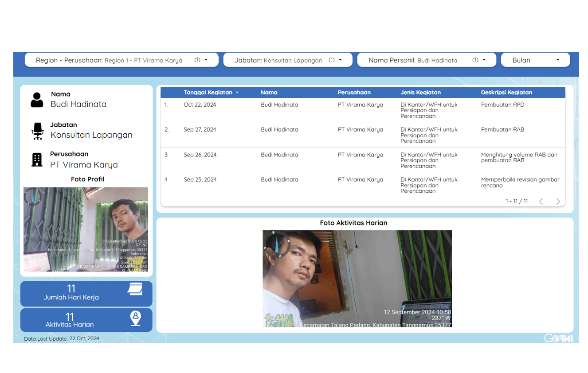Open the Foto Aktivitas Harian photo
Viewport: 588px width, 373px height.
[357, 279]
